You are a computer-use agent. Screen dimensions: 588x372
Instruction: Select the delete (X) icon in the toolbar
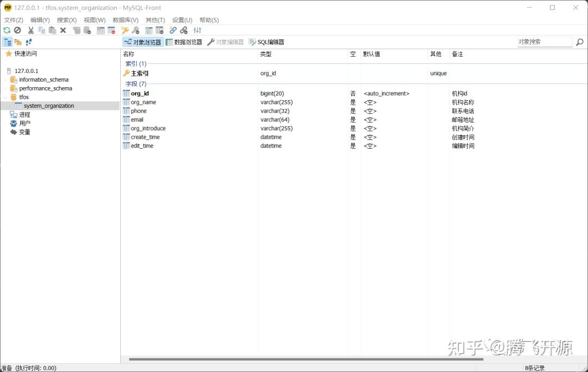tap(63, 31)
